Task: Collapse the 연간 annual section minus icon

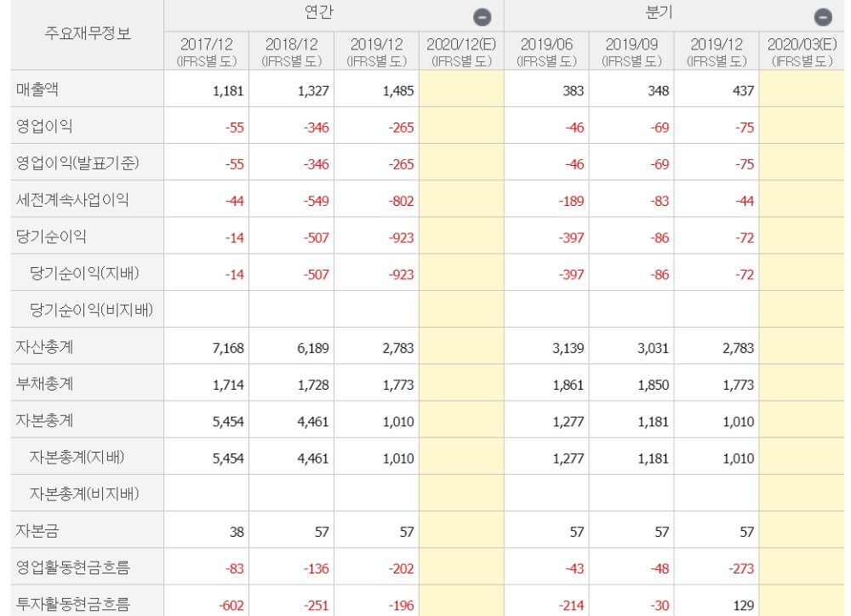Action: pos(482,16)
